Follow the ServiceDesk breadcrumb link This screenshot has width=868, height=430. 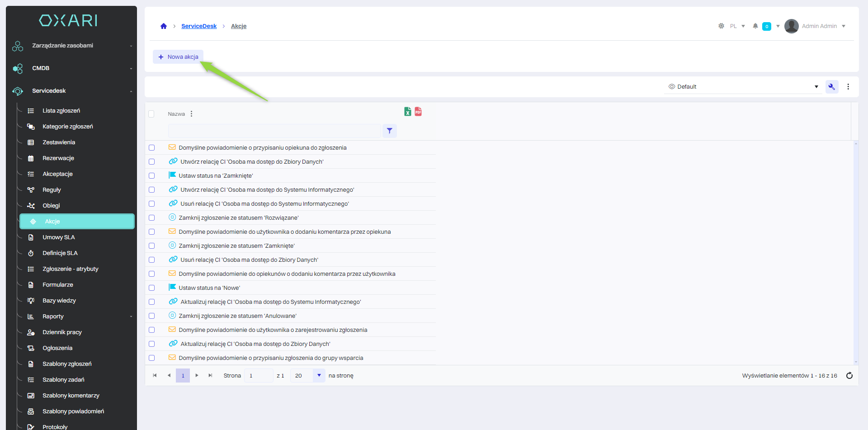tap(199, 26)
